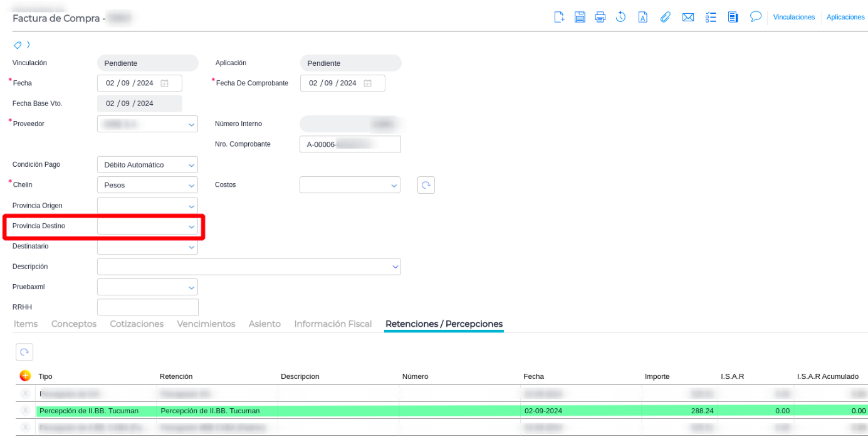Click the refresh button next to Costos
The image size is (868, 439).
pos(426,185)
